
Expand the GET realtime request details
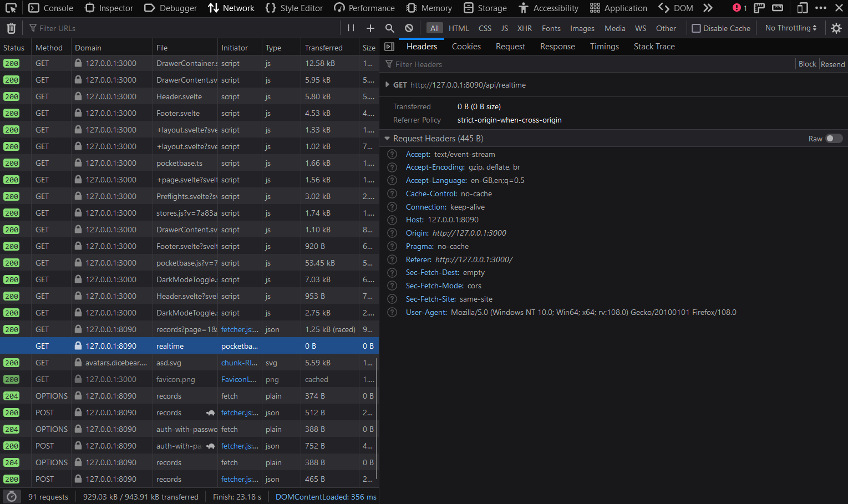[387, 85]
